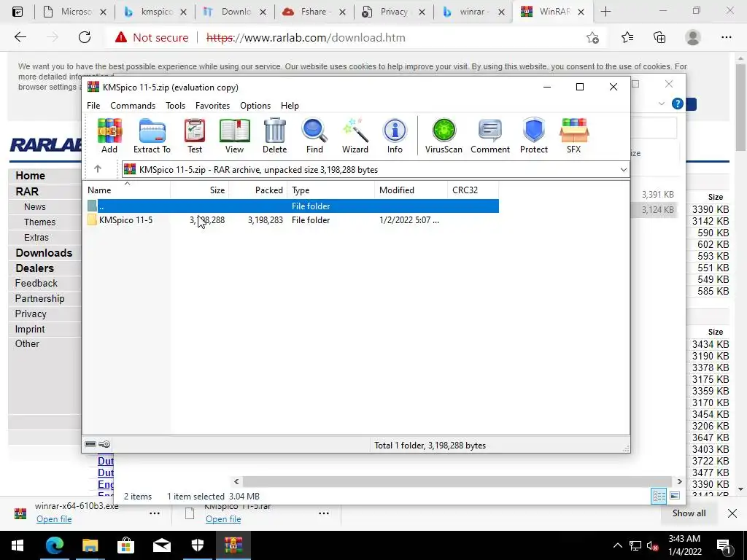
Task: Open the File menu in WinRAR
Action: [93, 106]
